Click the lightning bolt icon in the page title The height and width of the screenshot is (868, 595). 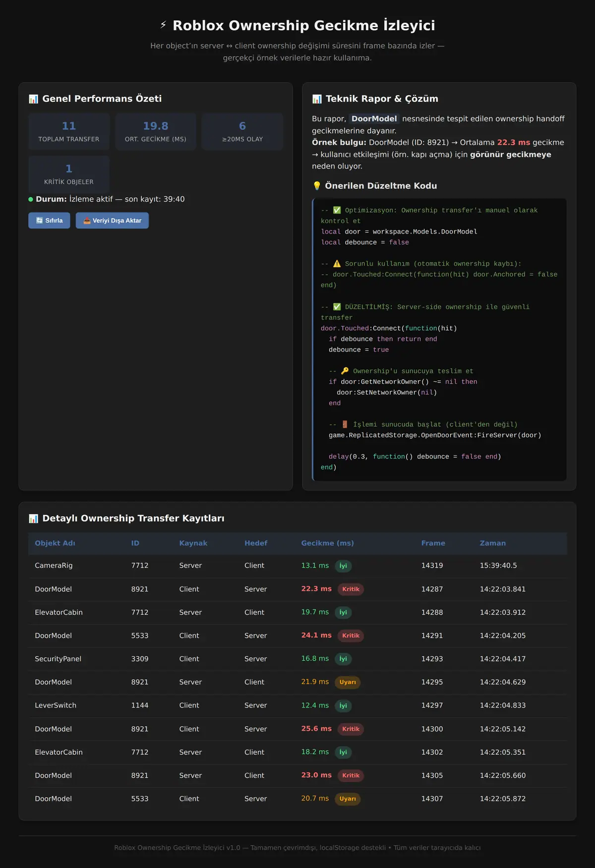[x=163, y=25]
